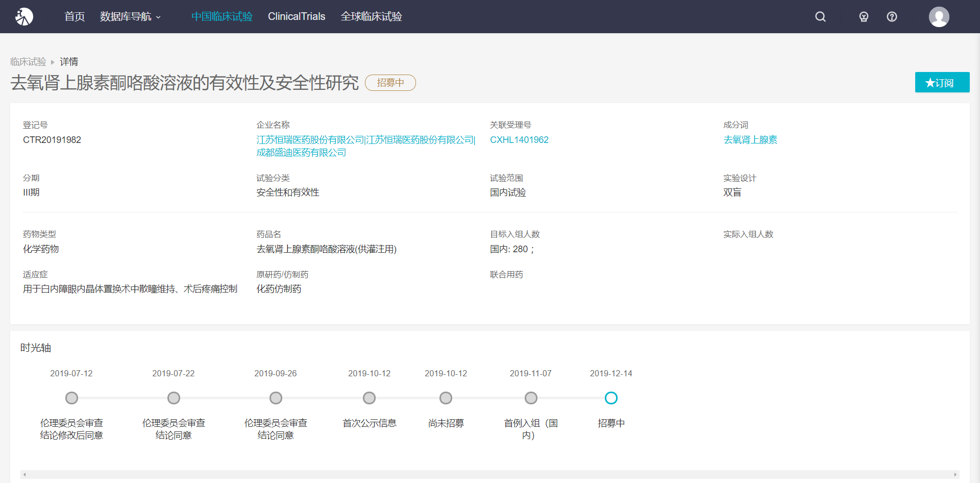
Task: Click the site logo icon
Action: [24, 17]
